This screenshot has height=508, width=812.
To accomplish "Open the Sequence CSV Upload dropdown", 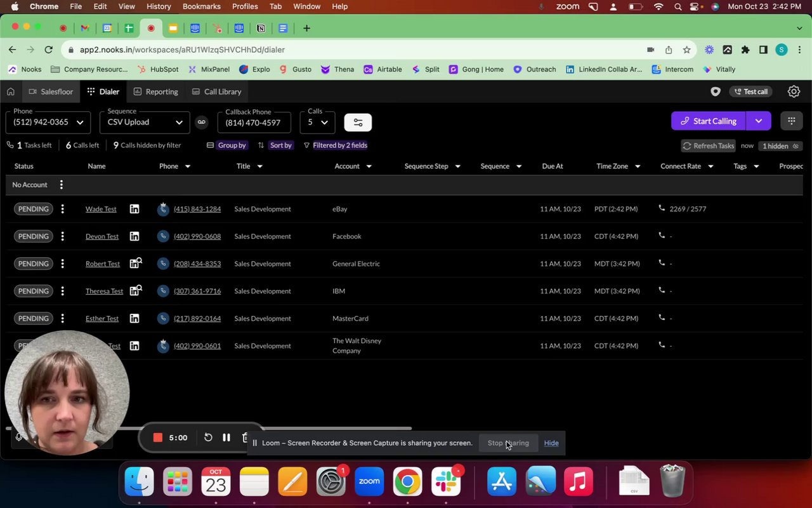I will (145, 122).
